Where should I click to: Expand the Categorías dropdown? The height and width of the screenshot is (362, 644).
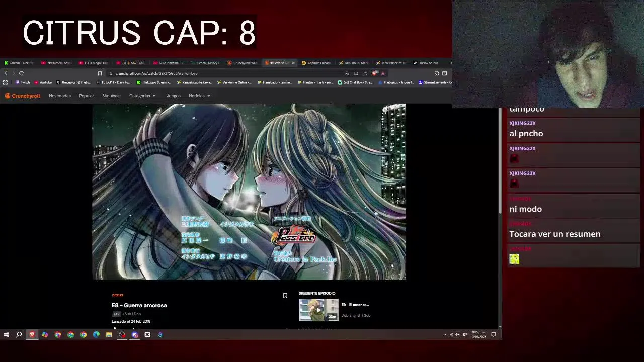[x=142, y=96]
